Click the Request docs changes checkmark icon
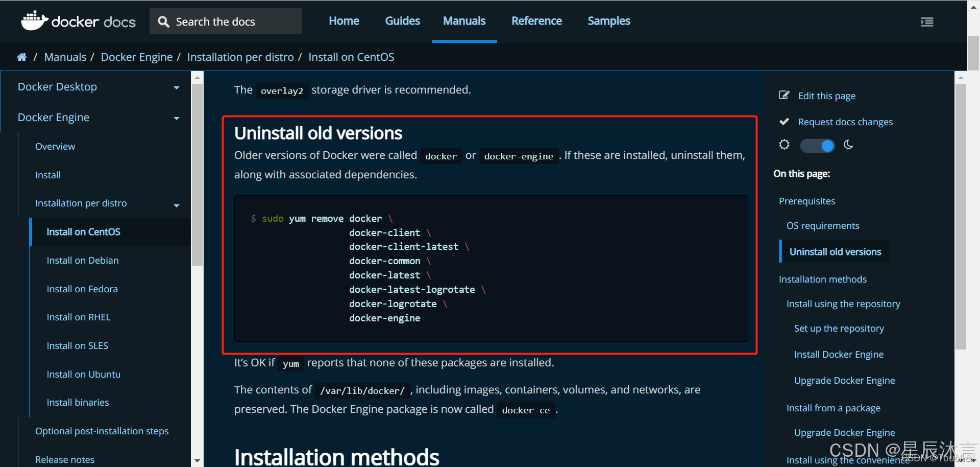This screenshot has height=467, width=980. pos(785,122)
